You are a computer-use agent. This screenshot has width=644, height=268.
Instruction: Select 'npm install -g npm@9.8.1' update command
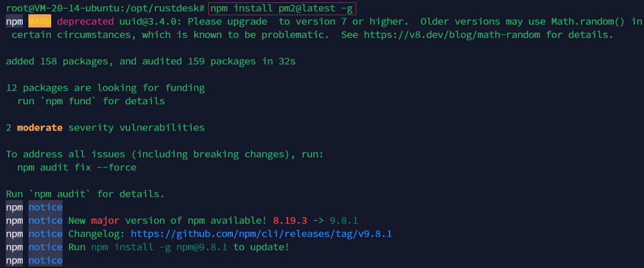159,247
